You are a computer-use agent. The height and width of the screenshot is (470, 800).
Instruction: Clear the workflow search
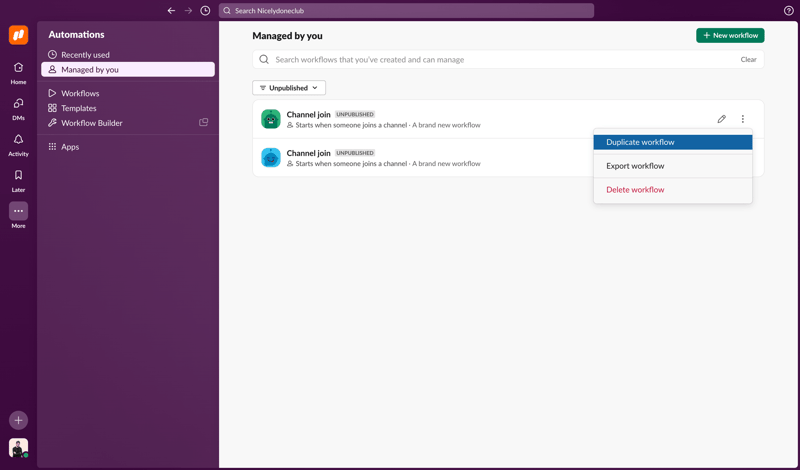point(748,60)
